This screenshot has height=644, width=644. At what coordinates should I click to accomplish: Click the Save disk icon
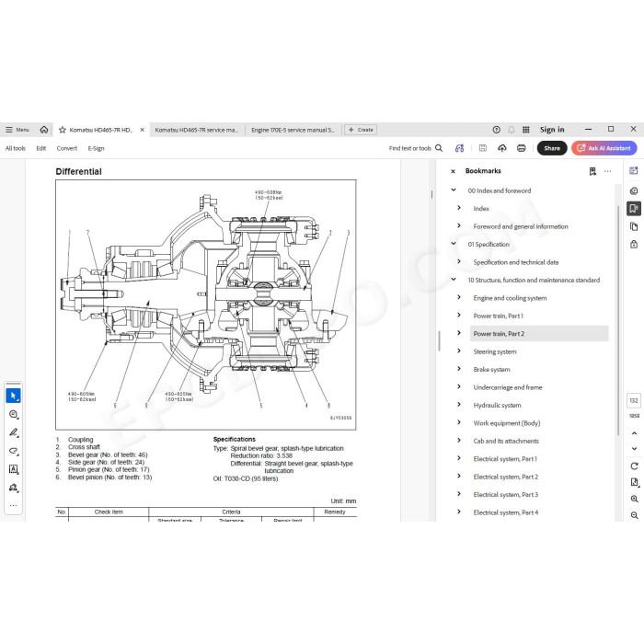point(483,148)
